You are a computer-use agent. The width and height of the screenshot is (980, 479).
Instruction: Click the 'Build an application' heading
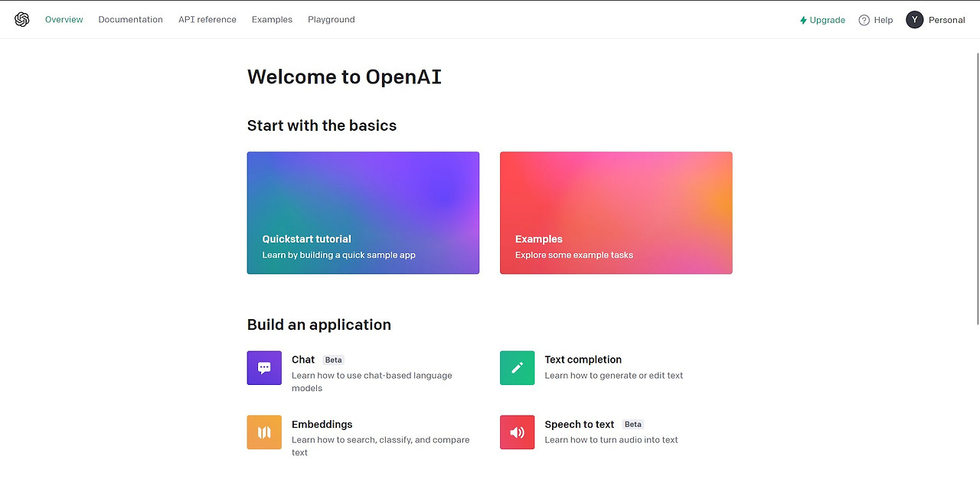pos(319,324)
